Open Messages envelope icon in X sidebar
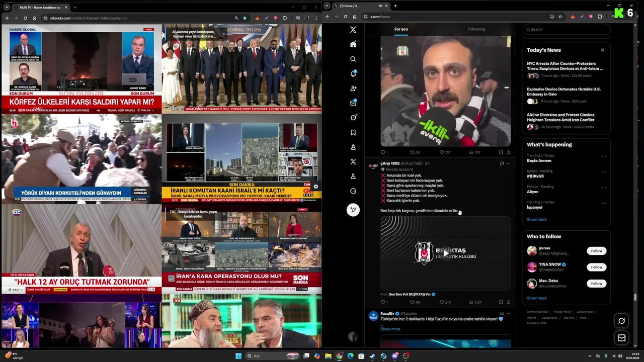 (353, 103)
